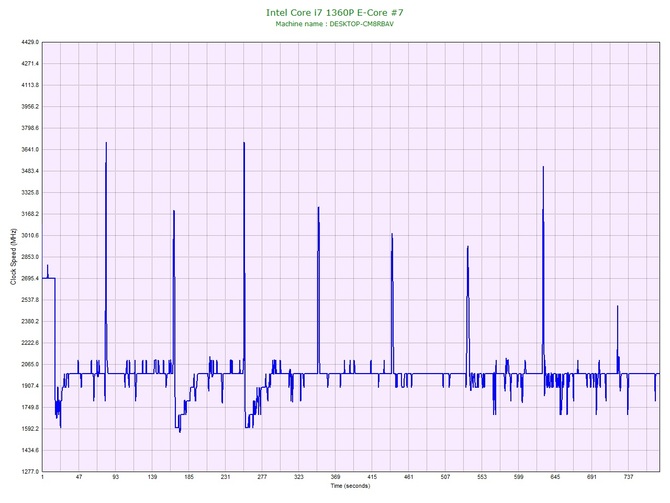The image size is (670, 503).
Task: Click the y-axis value "2537.8"
Action: (x=30, y=300)
